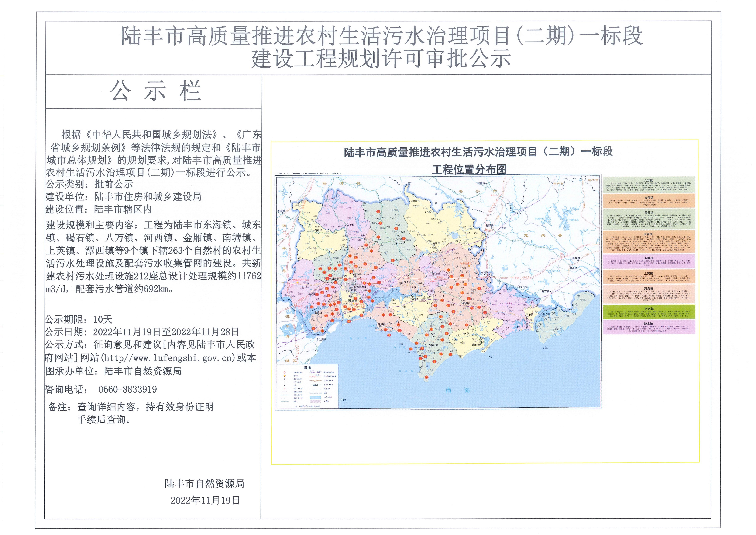Click the bright green 河西镇 panel
The image size is (756, 535).
click(649, 312)
